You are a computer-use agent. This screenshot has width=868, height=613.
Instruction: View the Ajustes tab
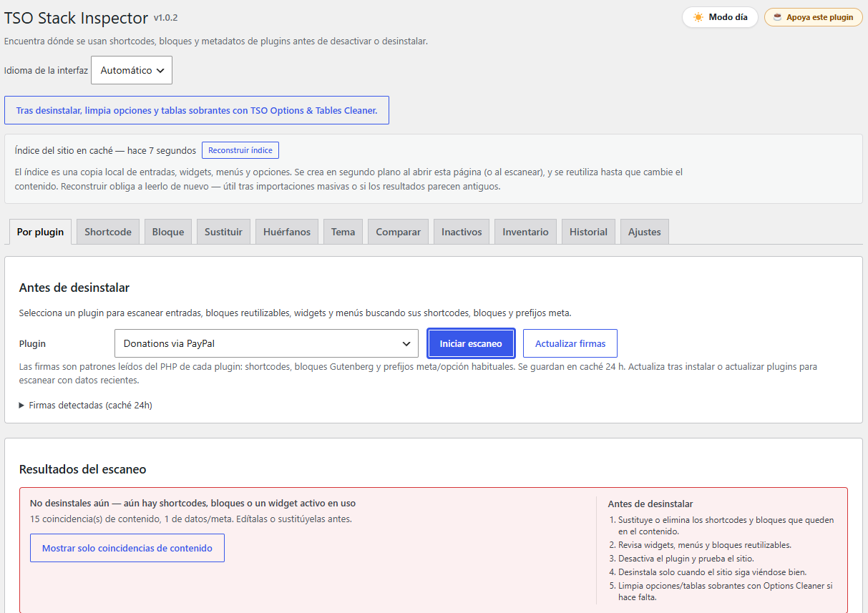(645, 232)
